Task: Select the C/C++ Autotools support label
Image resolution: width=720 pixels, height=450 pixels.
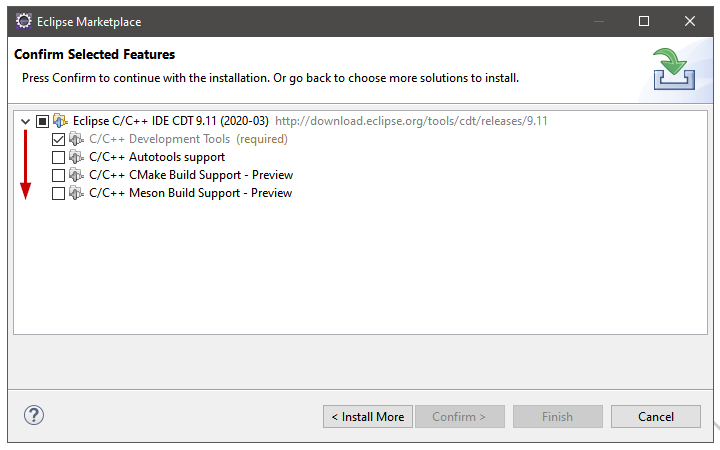Action: 157,157
